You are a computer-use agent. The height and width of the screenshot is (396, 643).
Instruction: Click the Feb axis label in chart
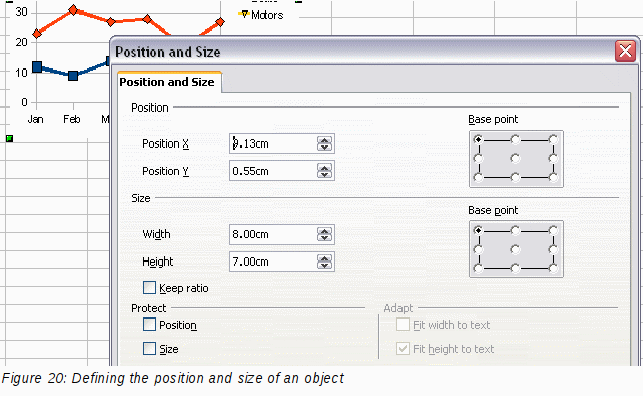72,119
